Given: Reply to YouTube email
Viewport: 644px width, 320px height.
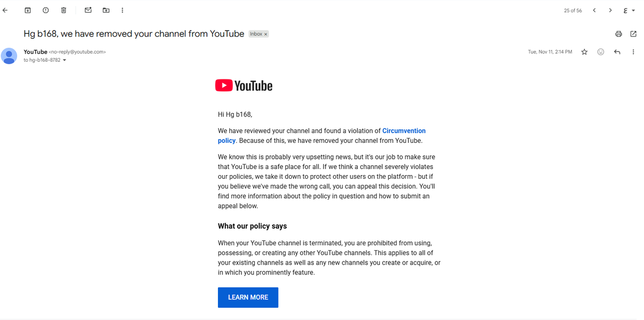Looking at the screenshot, I should coord(617,52).
